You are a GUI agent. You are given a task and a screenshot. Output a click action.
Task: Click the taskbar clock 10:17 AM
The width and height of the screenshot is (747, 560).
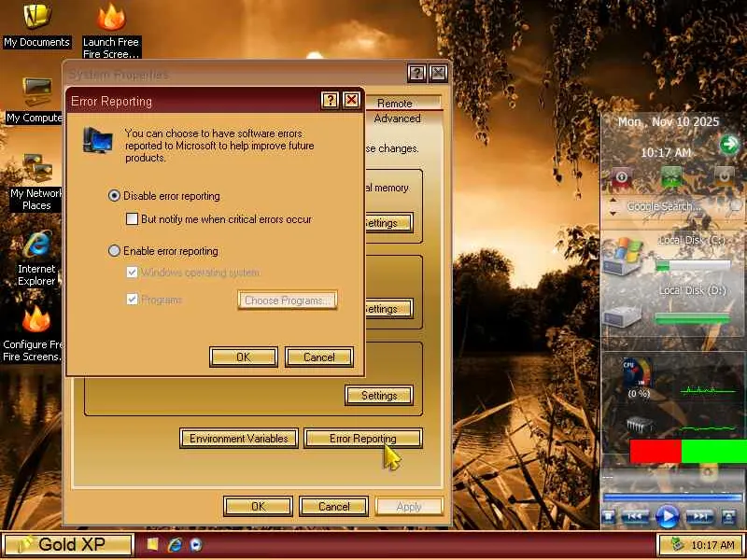[x=712, y=545]
